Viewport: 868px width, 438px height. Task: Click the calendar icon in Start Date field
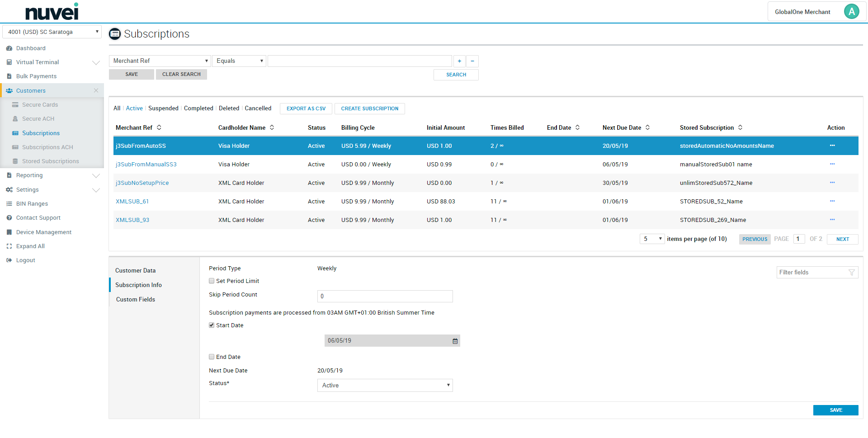(455, 341)
